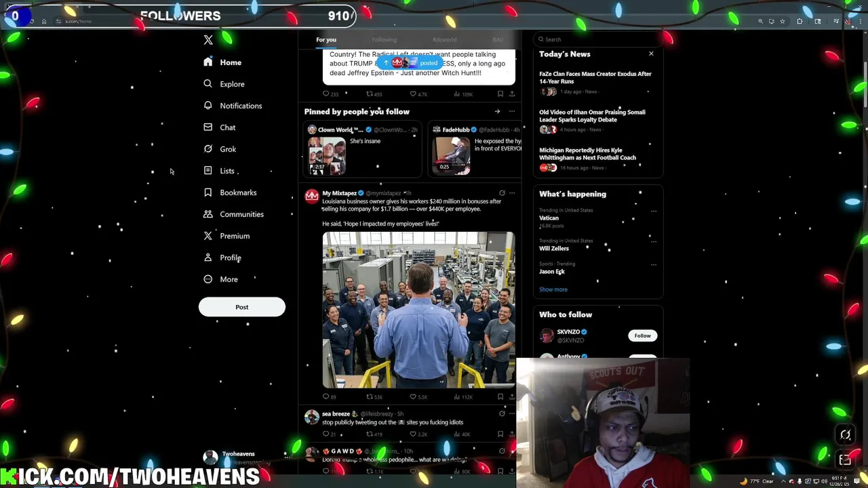This screenshot has height=488, width=868.
Task: Open Twoheavens account switcher at bottom
Action: tap(247, 458)
